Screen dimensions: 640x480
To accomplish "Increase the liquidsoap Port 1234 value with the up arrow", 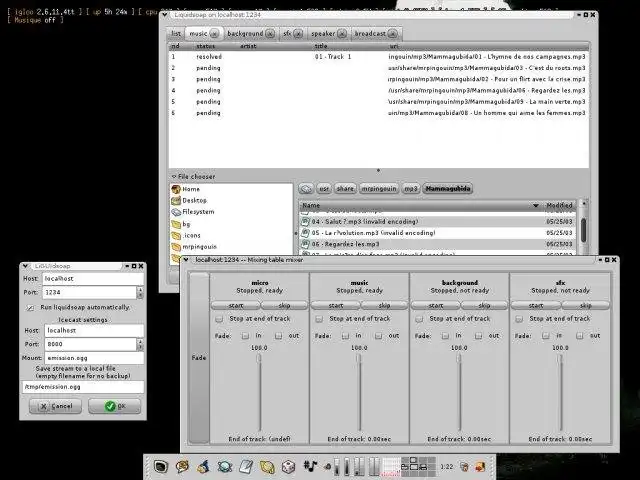I will pos(140,289).
